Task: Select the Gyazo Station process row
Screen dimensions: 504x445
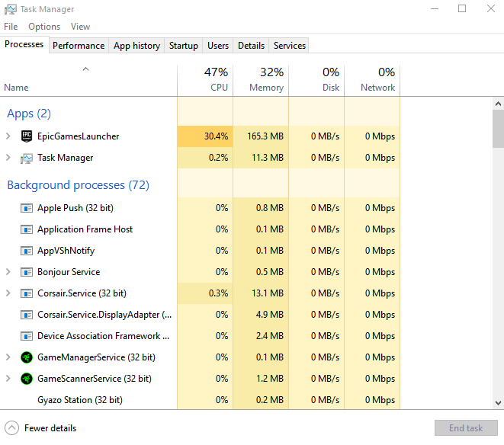Action: click(80, 400)
